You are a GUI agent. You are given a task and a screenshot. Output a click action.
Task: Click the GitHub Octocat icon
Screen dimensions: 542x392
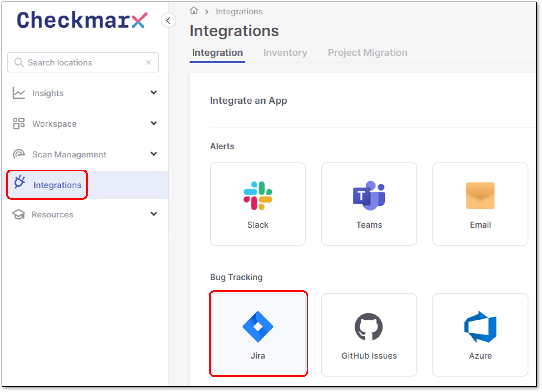point(369,327)
